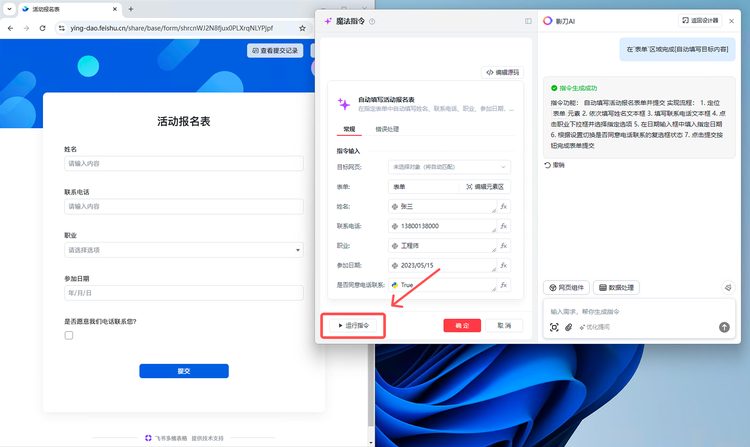This screenshot has height=447, width=750.
Task: Check the 是否愿意我们电话联系您 checkbox
Action: 69,336
